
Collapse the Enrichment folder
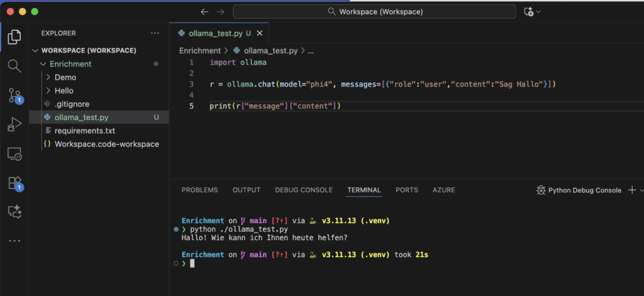click(70, 64)
